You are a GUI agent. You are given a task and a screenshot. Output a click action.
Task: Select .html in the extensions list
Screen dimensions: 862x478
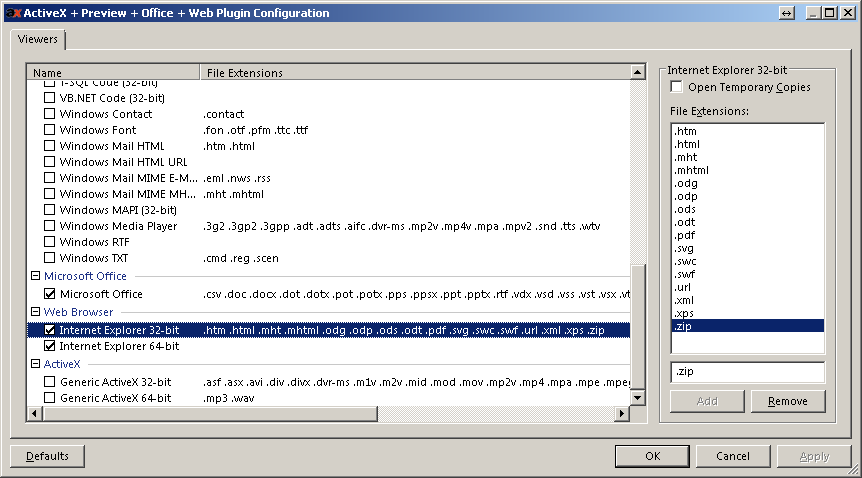pyautogui.click(x=748, y=144)
